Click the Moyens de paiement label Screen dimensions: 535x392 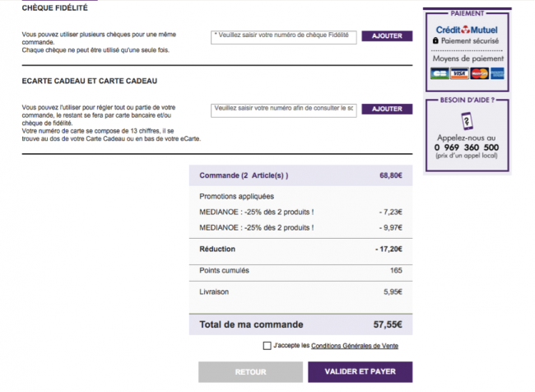click(x=468, y=58)
